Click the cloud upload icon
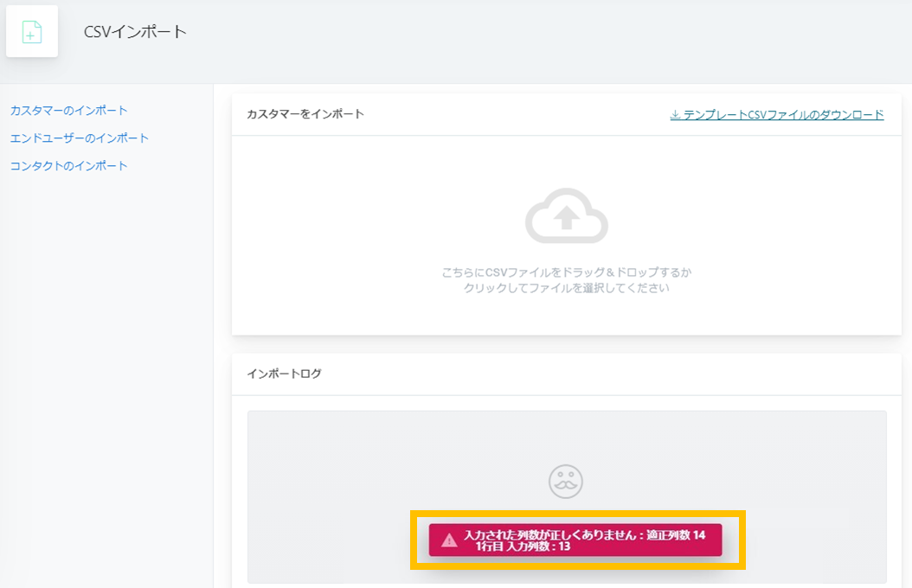912x588 pixels. (x=567, y=215)
